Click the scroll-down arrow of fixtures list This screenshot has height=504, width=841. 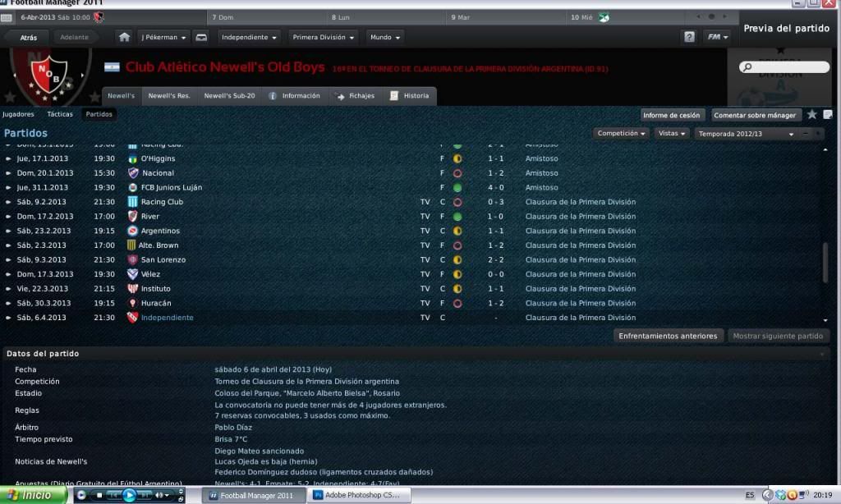pos(825,320)
